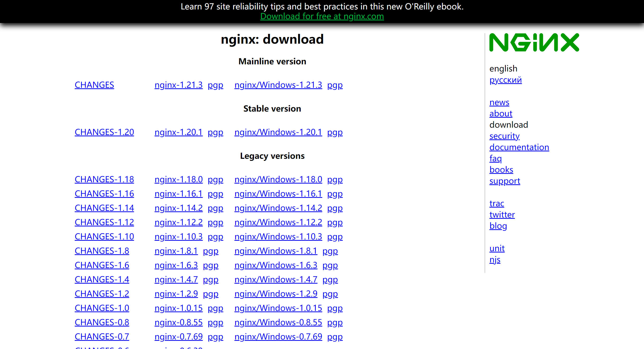644x349 pixels.
Task: Open pgp signature for nginx/Windows-1.21.3
Action: [335, 85]
